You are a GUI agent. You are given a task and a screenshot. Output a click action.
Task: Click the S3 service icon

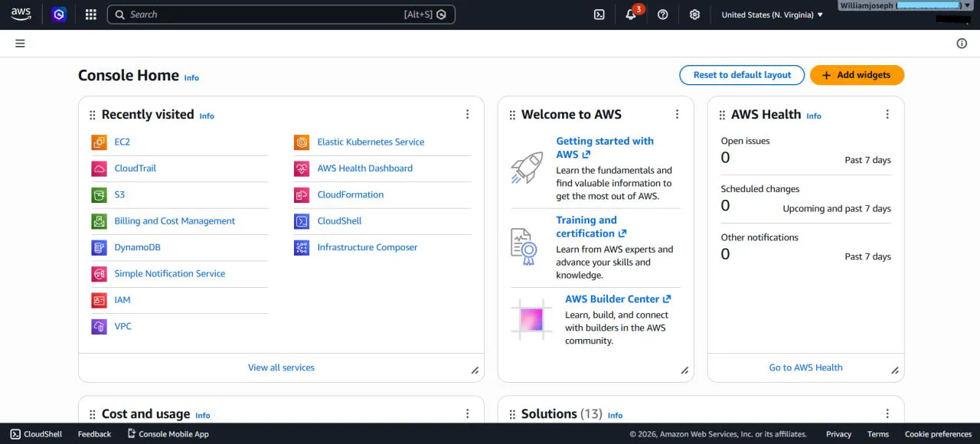click(99, 194)
